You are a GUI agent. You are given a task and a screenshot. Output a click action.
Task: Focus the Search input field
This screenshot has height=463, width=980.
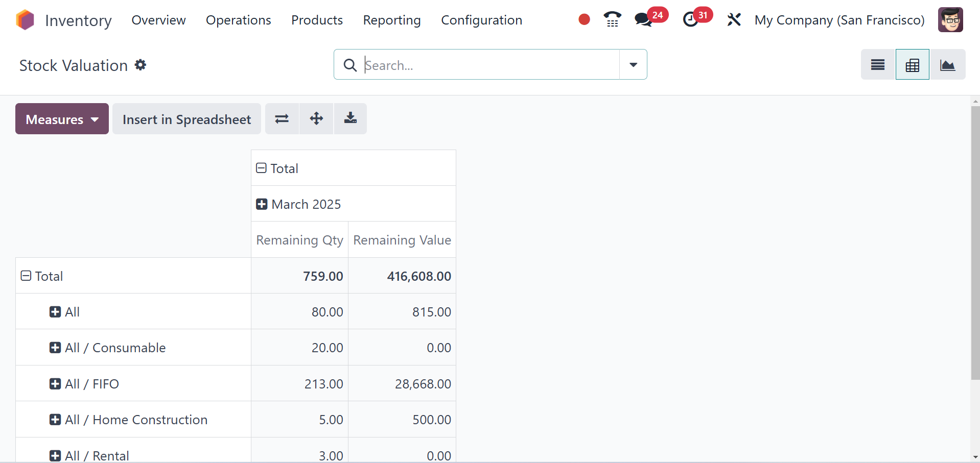click(x=489, y=65)
